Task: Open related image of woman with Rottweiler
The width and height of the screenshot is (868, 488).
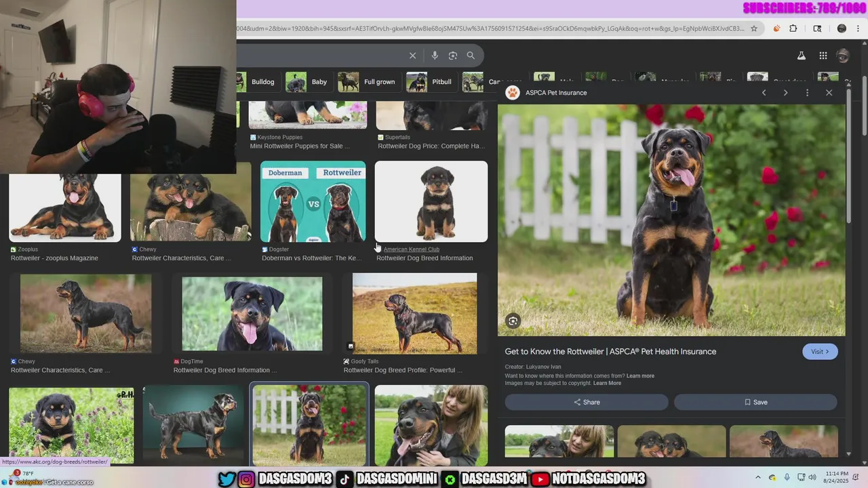Action: pyautogui.click(x=559, y=441)
